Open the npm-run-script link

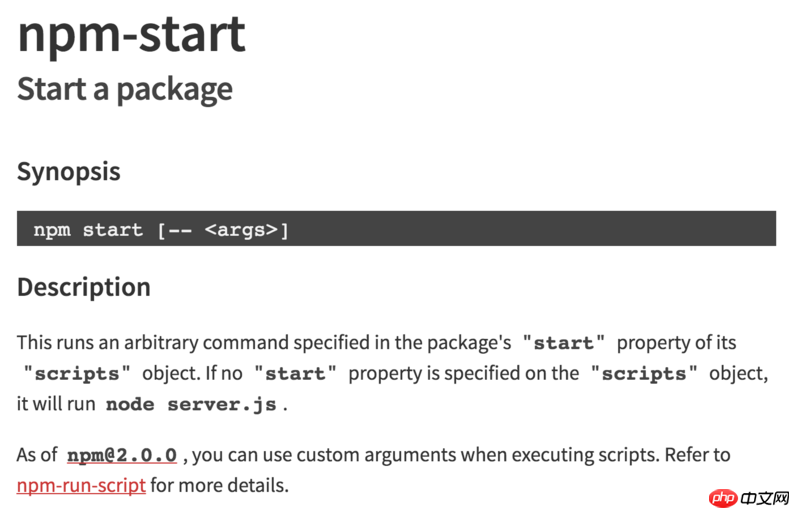point(81,486)
